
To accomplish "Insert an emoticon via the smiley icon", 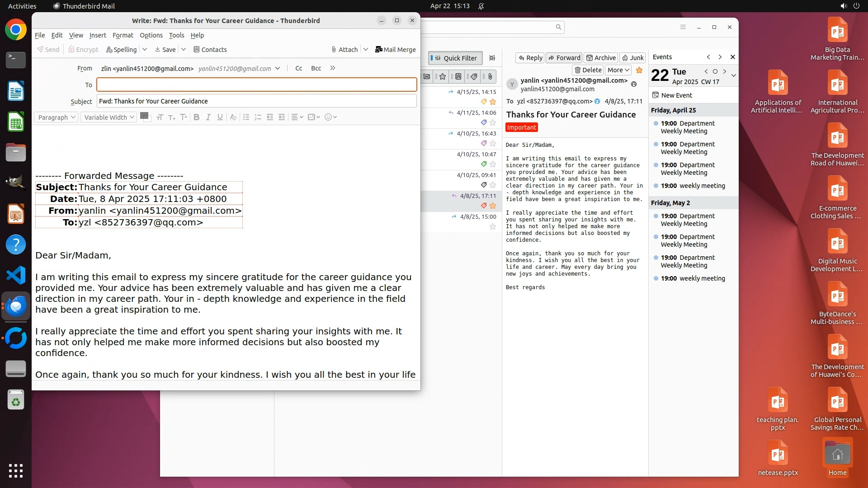I will (328, 117).
